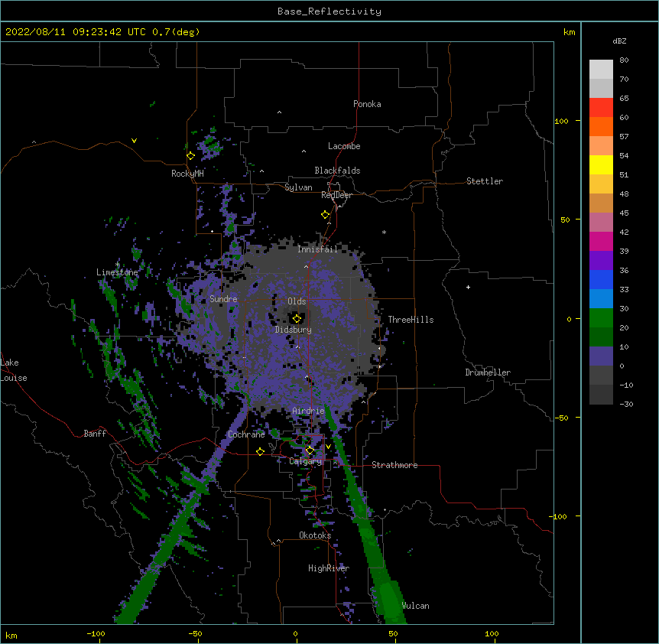Click the RedDeer city label

coord(336,195)
